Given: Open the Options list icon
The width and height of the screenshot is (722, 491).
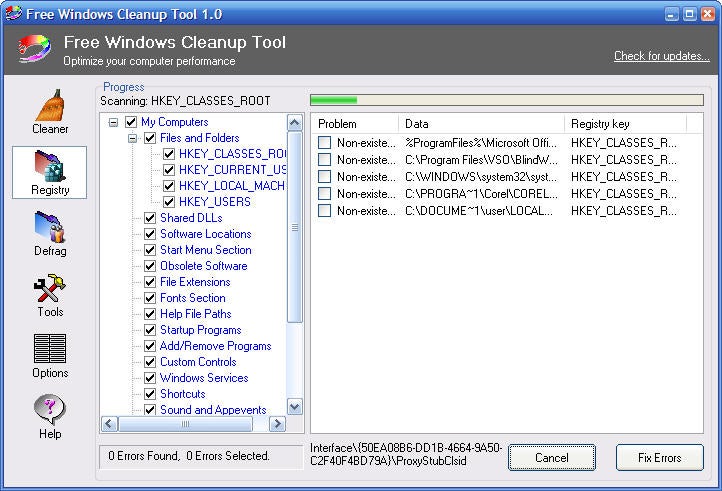Looking at the screenshot, I should pos(50,348).
